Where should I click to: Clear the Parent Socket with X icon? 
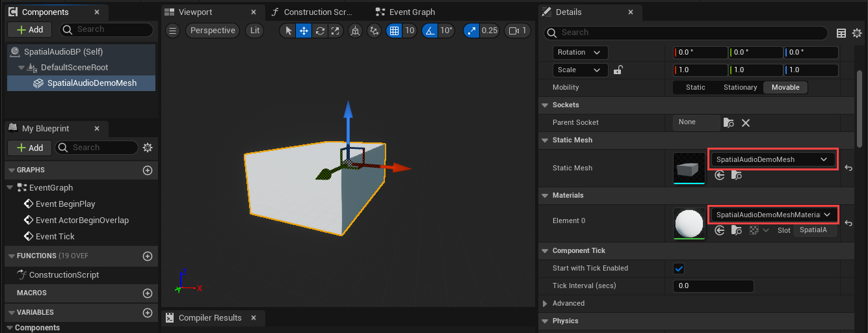746,123
